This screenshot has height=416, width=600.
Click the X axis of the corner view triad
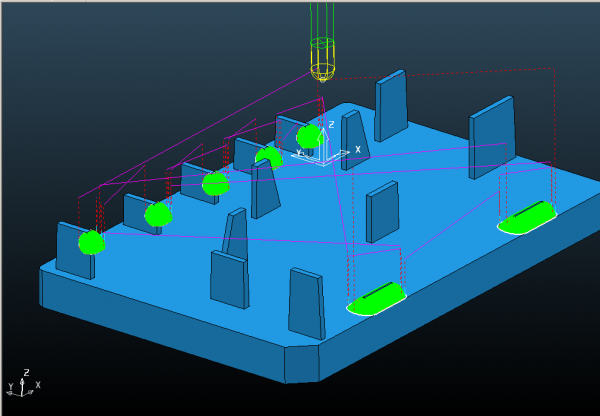point(38,385)
